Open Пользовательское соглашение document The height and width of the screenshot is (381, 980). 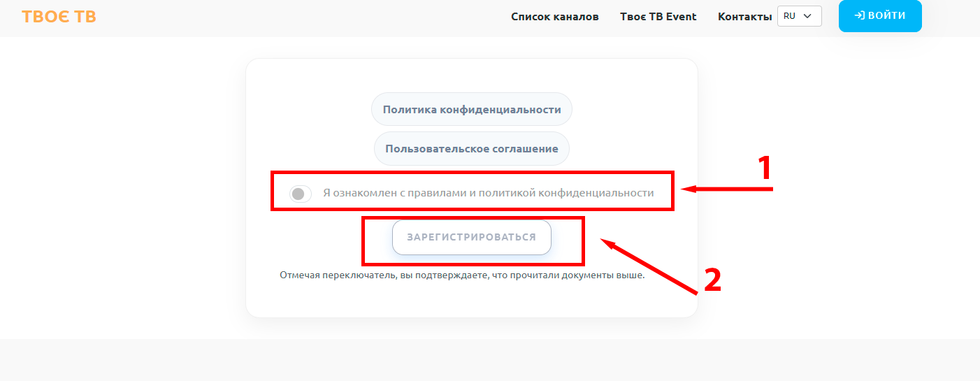pyautogui.click(x=472, y=149)
